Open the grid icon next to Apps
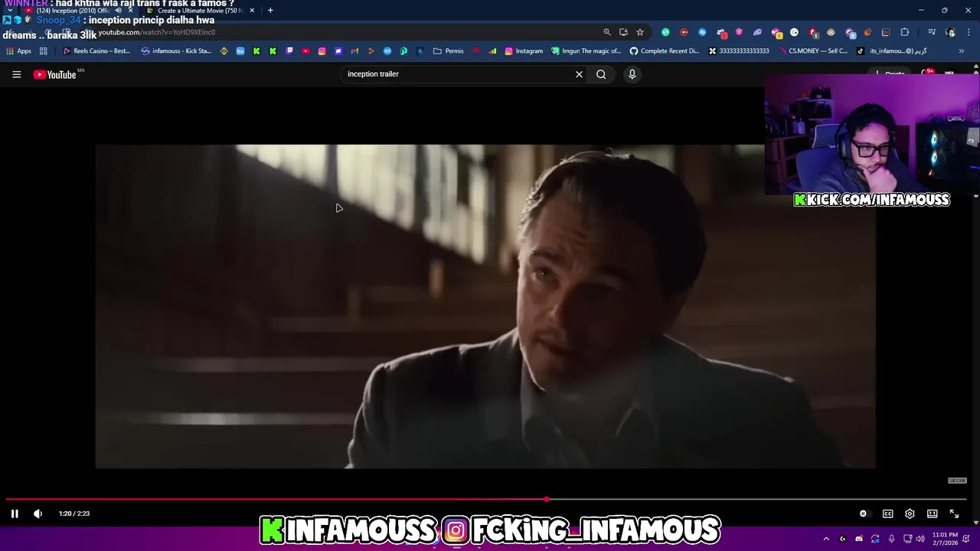This screenshot has height=551, width=980. tap(44, 51)
